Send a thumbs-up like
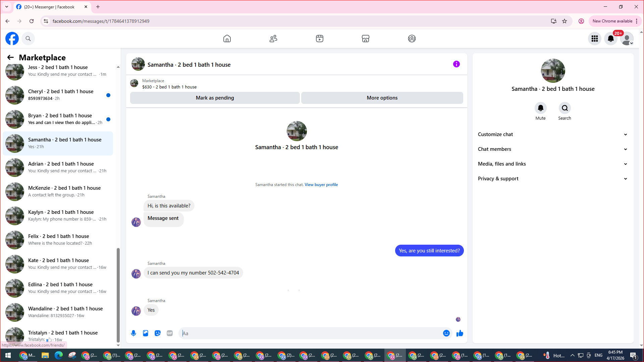 (460, 333)
